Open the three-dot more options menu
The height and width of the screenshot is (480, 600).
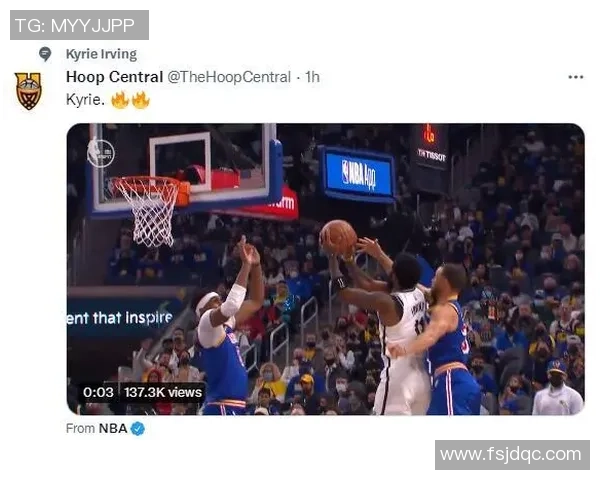click(576, 77)
